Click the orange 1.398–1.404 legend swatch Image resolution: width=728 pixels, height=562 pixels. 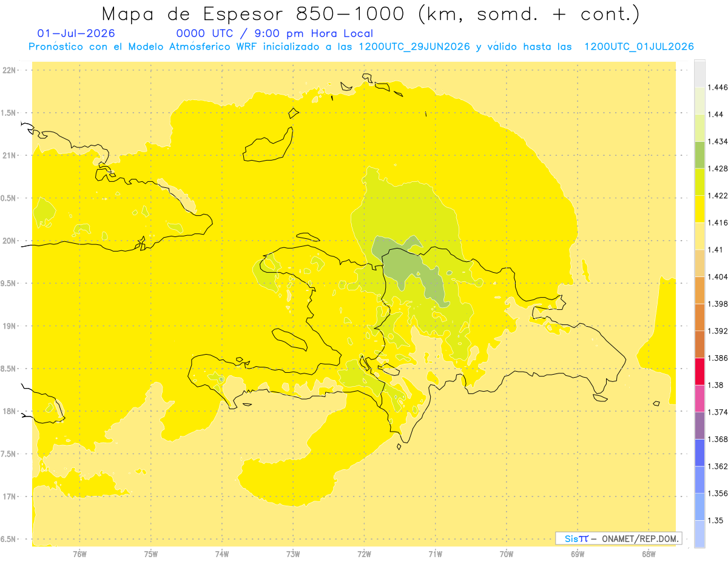click(699, 290)
